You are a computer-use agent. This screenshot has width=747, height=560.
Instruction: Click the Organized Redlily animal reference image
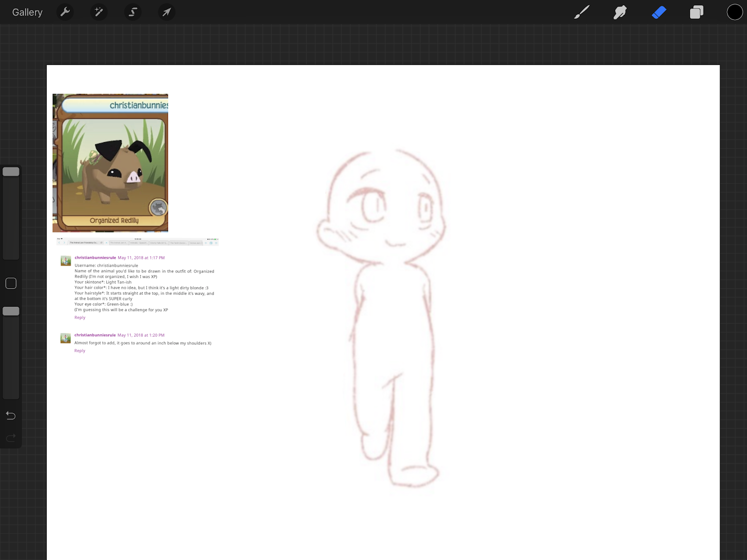(x=110, y=163)
